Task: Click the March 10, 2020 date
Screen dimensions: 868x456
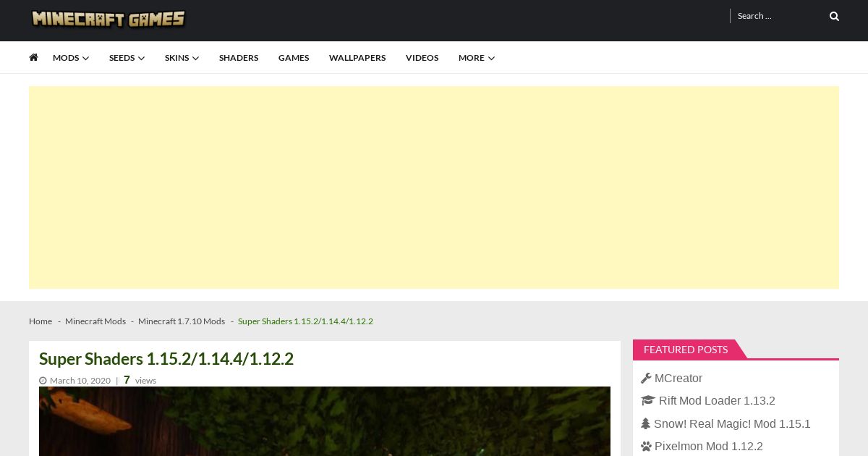Action: click(80, 381)
